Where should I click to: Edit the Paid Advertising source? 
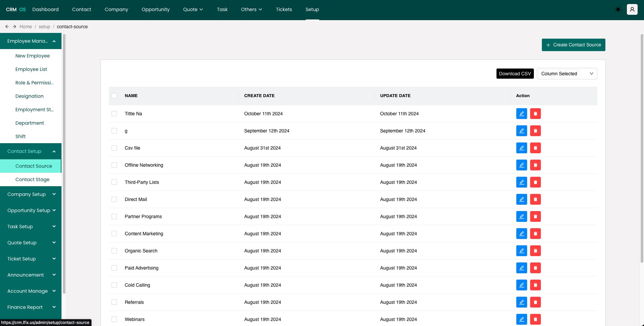tap(521, 268)
